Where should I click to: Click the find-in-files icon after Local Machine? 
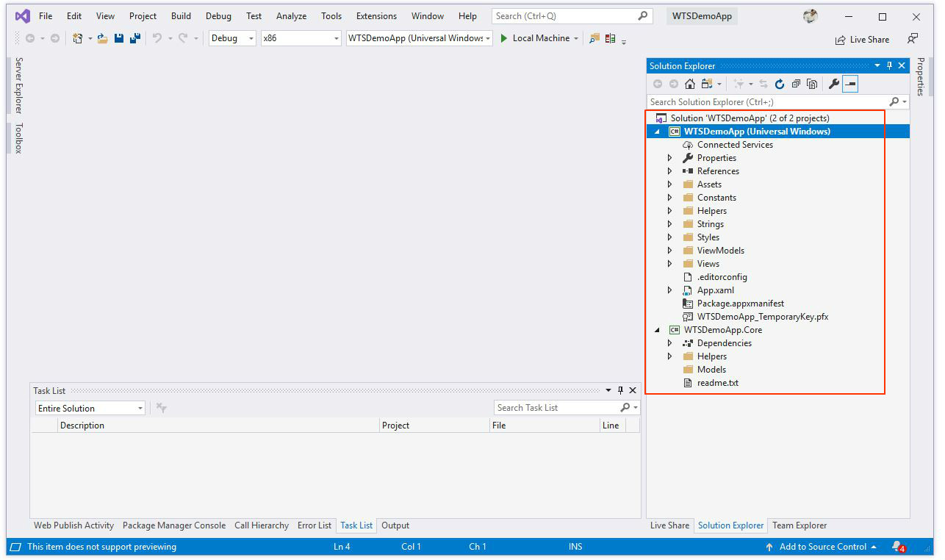594,38
